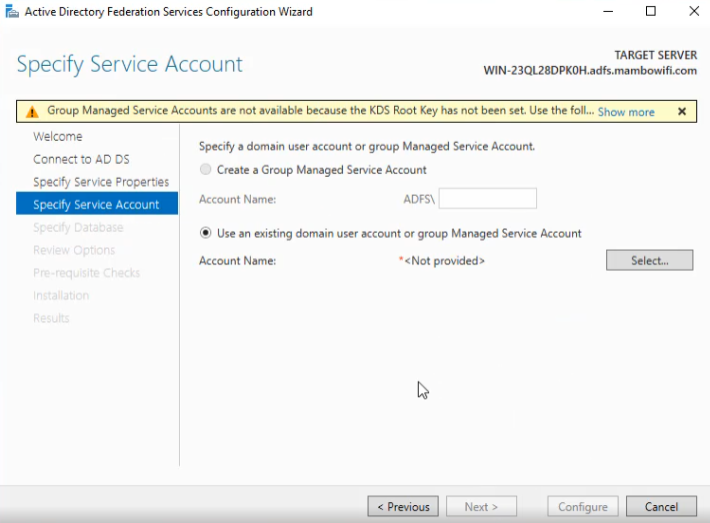Image resolution: width=710 pixels, height=523 pixels.
Task: Open the Specify Service Properties step
Action: 101,182
